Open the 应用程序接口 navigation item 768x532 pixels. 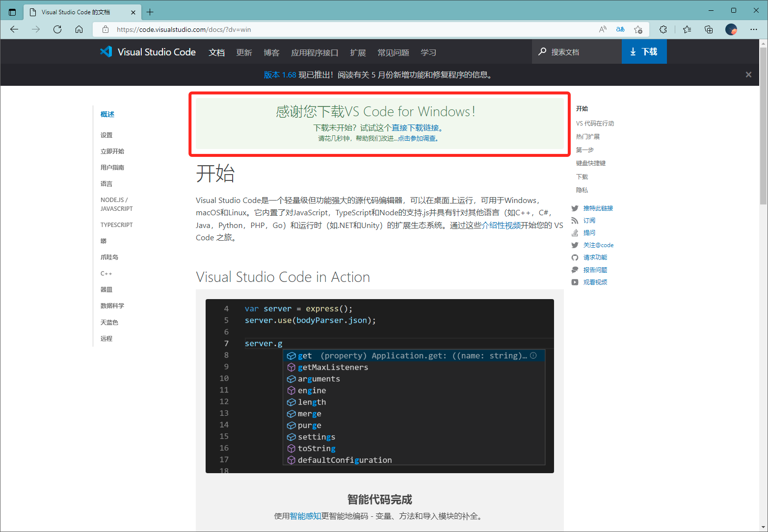[315, 52]
